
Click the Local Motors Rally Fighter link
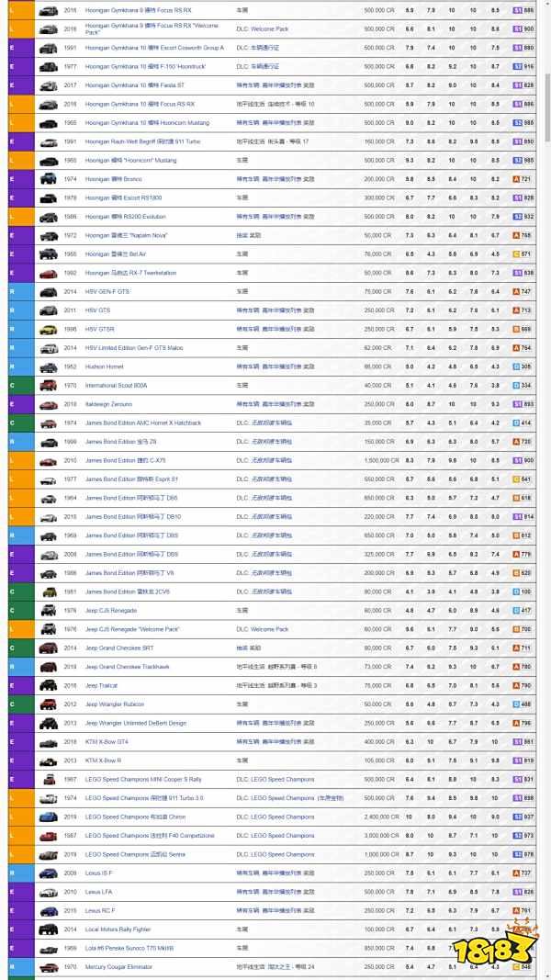[x=118, y=929]
